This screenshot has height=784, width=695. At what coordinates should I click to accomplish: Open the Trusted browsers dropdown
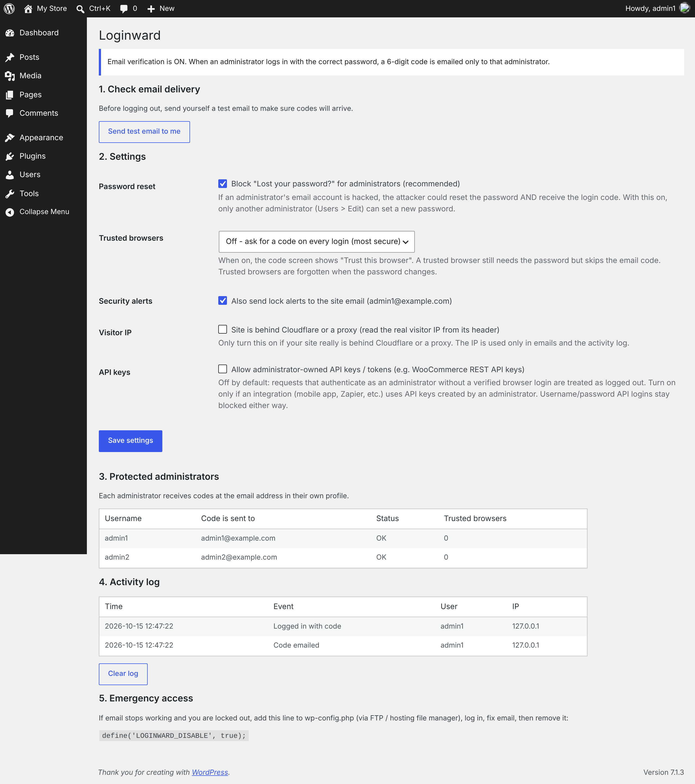pyautogui.click(x=317, y=242)
